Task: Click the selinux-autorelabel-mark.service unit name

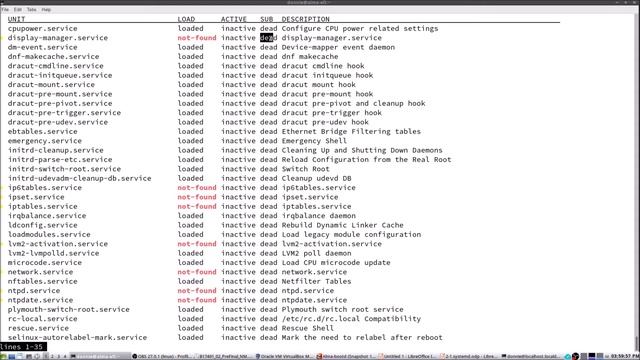Action: click(x=78, y=338)
